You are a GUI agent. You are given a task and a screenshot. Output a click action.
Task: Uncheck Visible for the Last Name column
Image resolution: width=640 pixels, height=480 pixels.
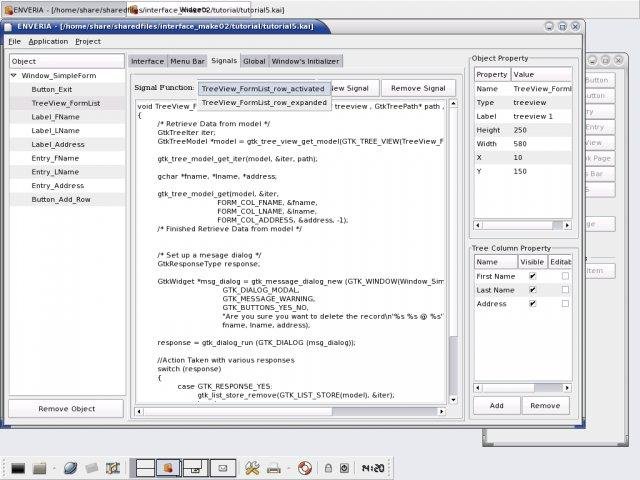click(532, 290)
